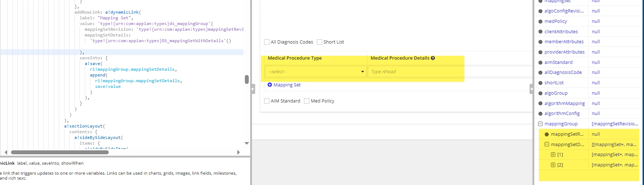The width and height of the screenshot is (644, 185).
Task: Select the mappingSetR... child variable
Action: tap(567, 134)
